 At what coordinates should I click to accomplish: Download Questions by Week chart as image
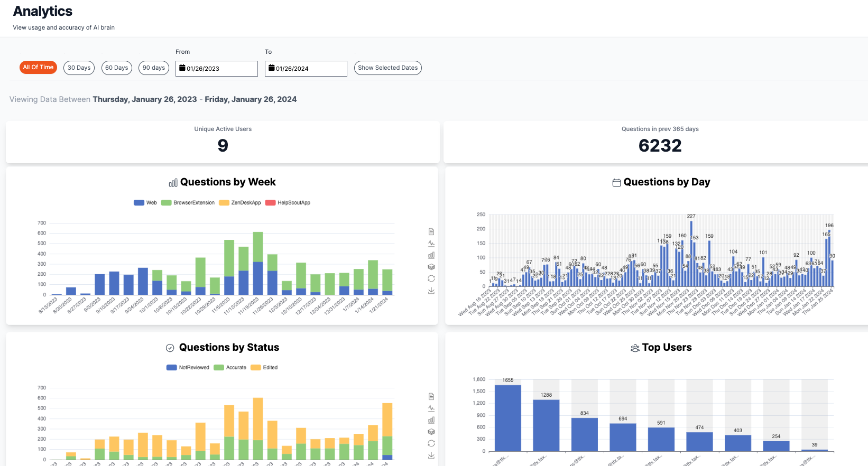click(431, 291)
